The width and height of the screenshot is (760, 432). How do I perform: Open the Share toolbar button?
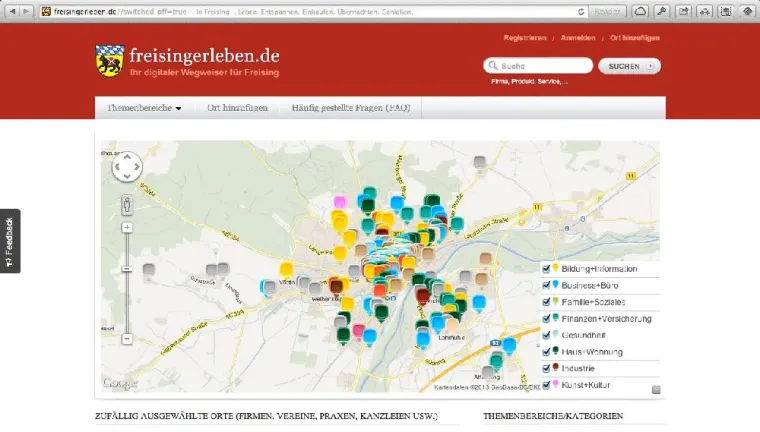point(683,11)
